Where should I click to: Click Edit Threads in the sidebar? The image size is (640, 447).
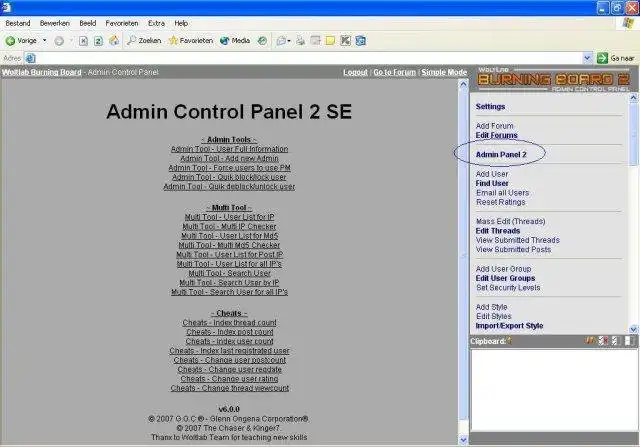coord(498,231)
